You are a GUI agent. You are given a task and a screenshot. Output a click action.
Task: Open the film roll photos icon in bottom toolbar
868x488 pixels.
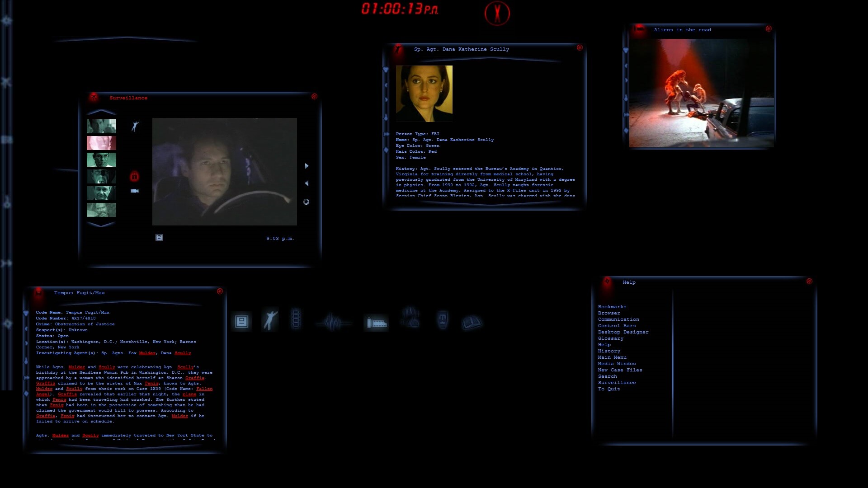click(x=376, y=323)
